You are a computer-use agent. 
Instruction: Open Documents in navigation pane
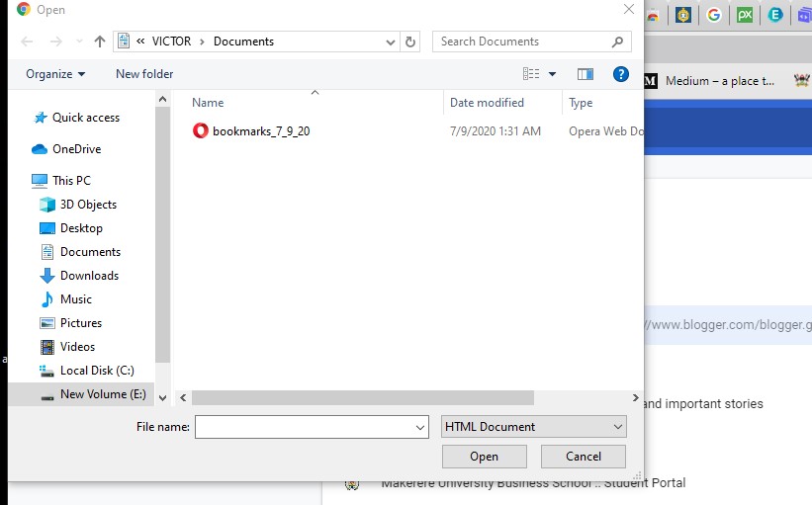click(x=90, y=252)
